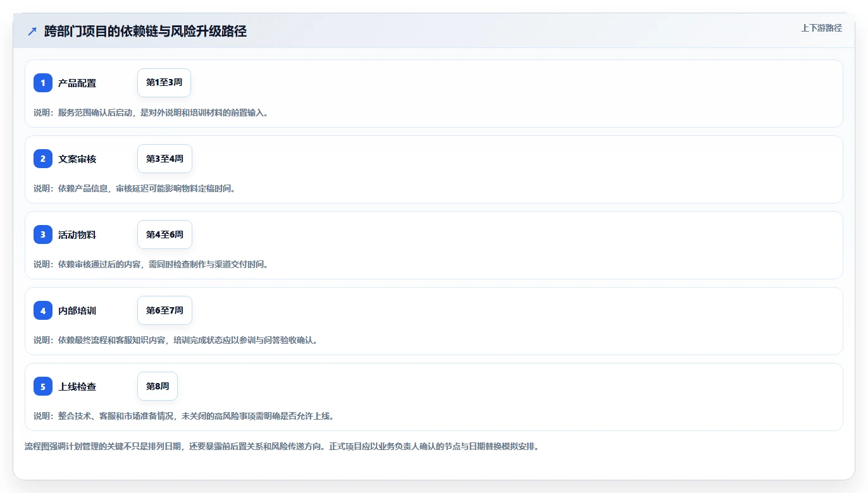The width and height of the screenshot is (868, 493).
Task: Click the 第6至7周 time chip
Action: [164, 310]
